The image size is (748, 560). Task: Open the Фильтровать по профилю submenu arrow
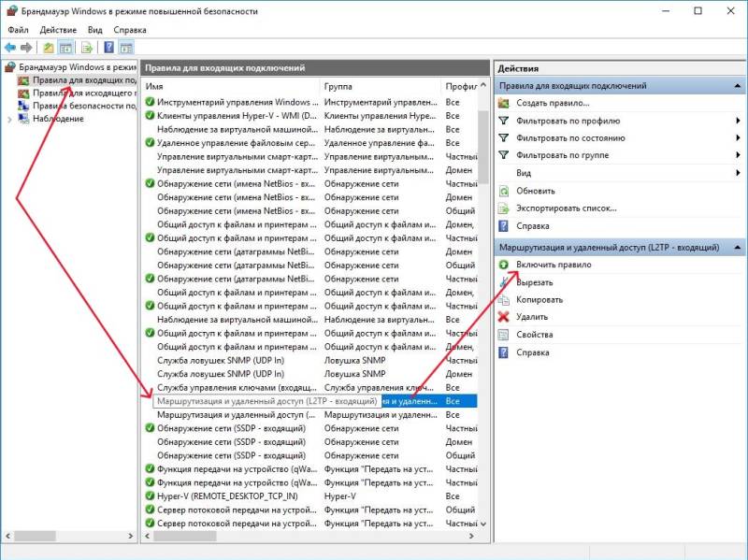click(737, 120)
